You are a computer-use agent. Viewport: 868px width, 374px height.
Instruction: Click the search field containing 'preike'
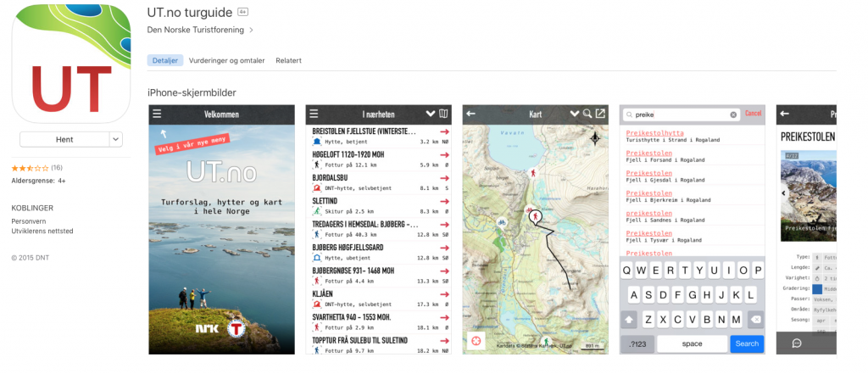click(682, 114)
